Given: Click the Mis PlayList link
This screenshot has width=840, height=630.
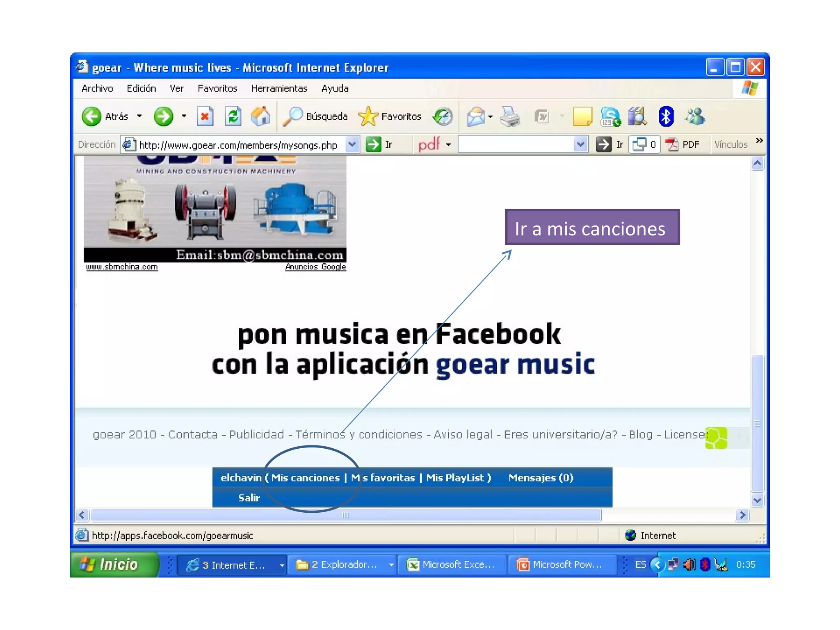Looking at the screenshot, I should (455, 478).
